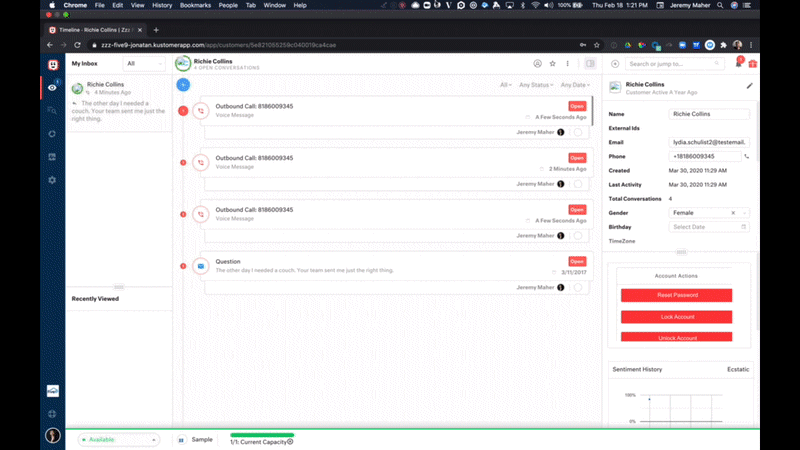Open the red gift box icon
The width and height of the screenshot is (800, 450).
[x=753, y=64]
